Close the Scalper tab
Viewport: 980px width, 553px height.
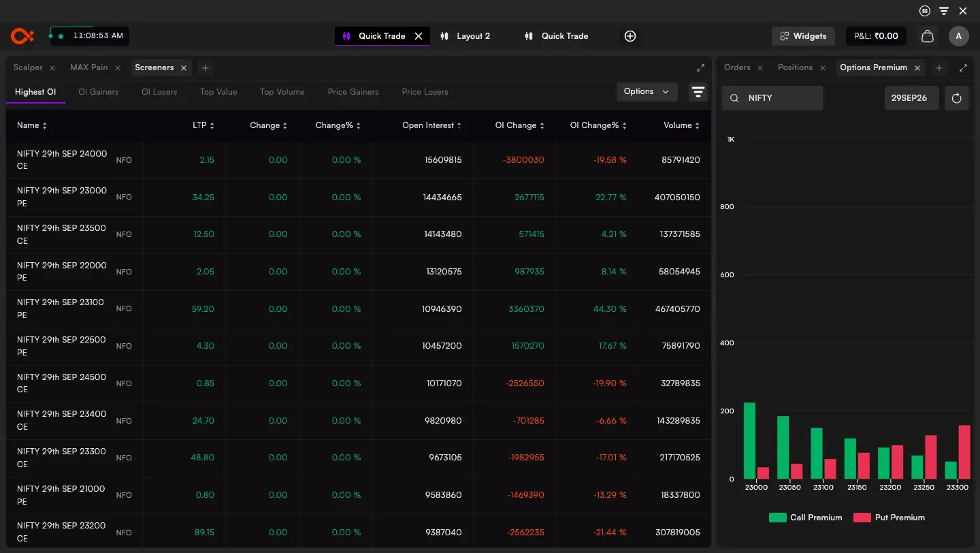[52, 68]
